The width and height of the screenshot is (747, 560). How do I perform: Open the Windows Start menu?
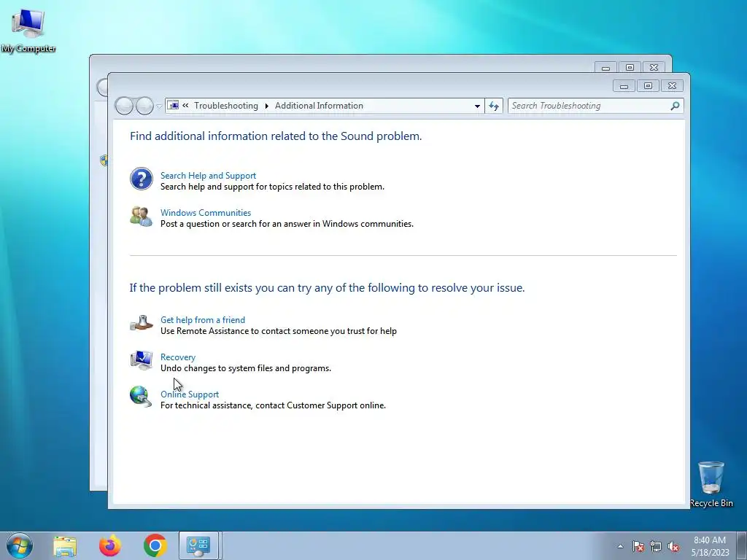(20, 545)
